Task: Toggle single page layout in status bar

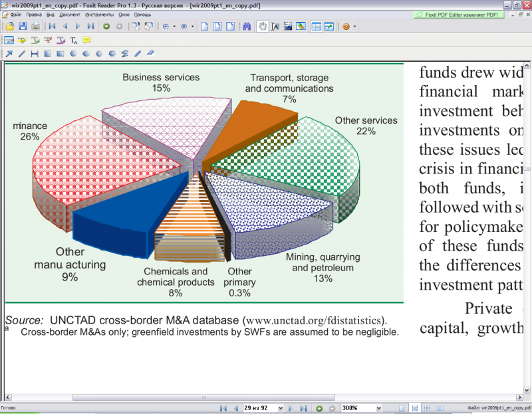Action: point(402,408)
